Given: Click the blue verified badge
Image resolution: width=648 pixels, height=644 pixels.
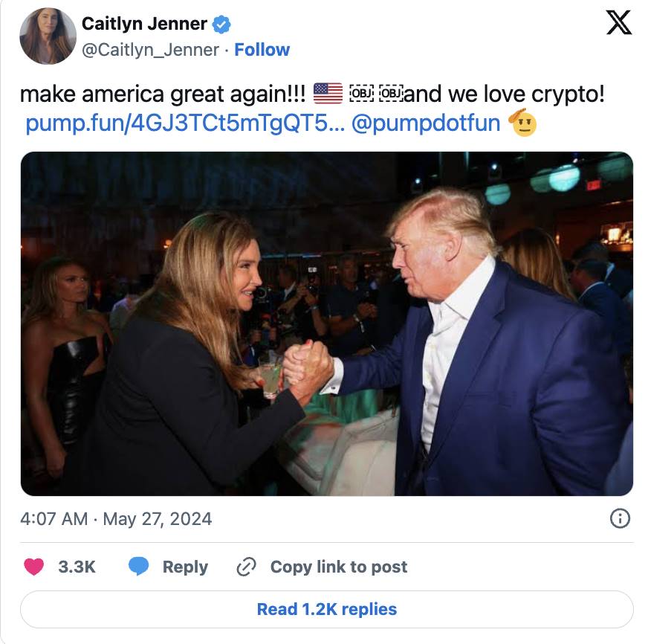Looking at the screenshot, I should point(221,24).
